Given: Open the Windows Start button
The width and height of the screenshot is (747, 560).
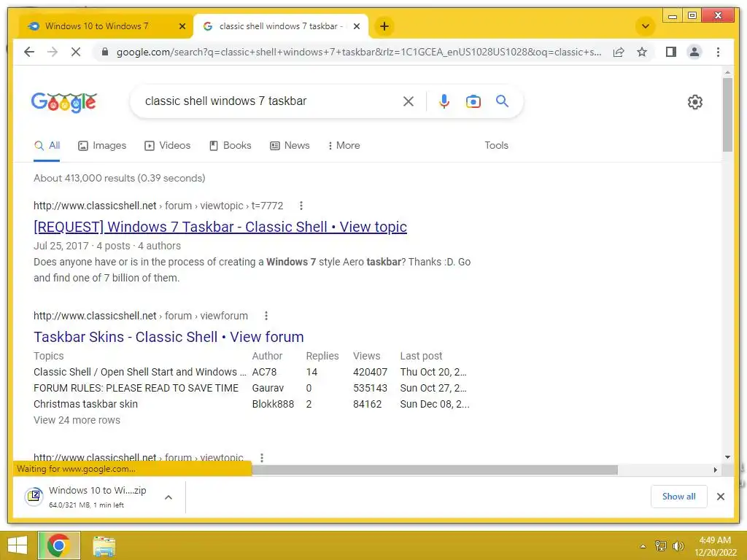Looking at the screenshot, I should pyautogui.click(x=18, y=545).
